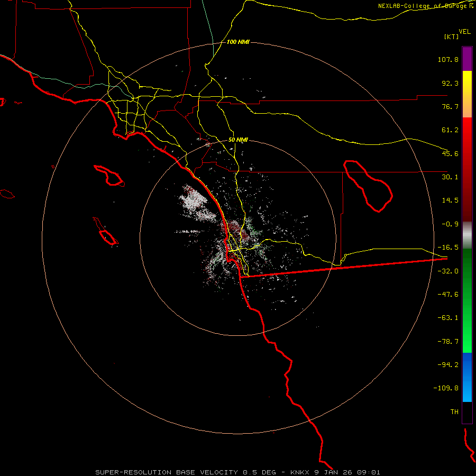
Task: Pick the purple color band in legend
Action: click(x=467, y=59)
